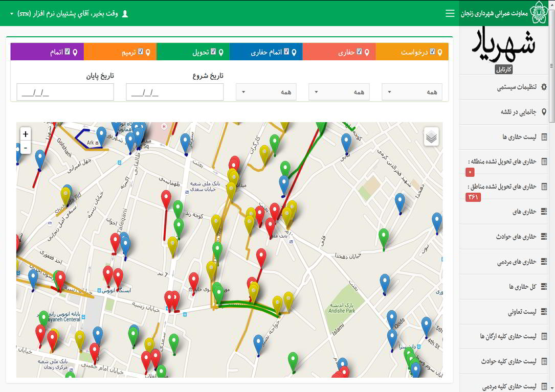Disable the green تحویل filter checkbox
Screen dimensions: 555x392
(x=213, y=52)
